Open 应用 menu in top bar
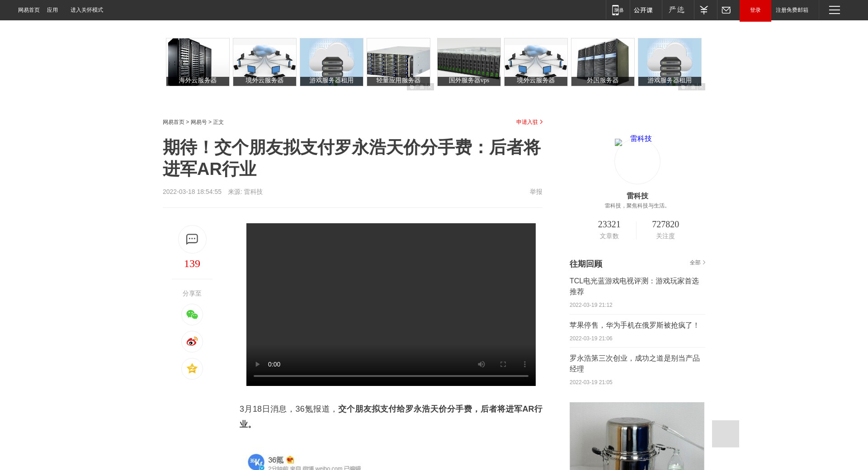This screenshot has height=470, width=868. [52, 10]
